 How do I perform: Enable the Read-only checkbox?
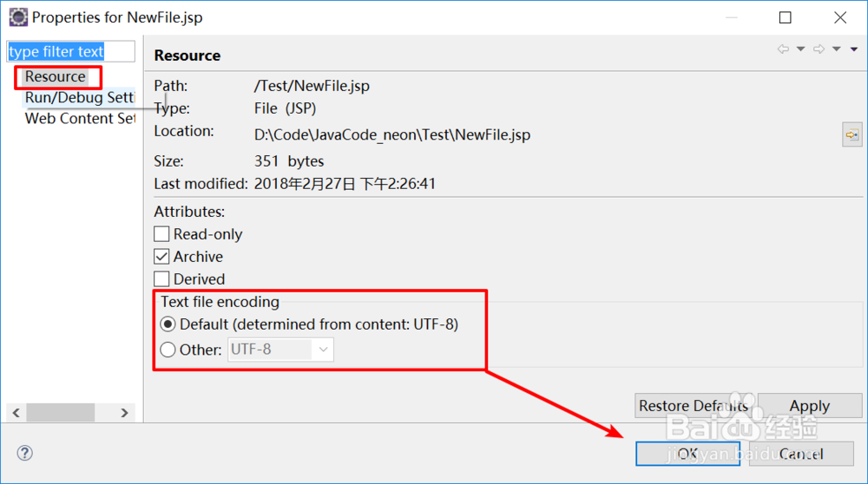(x=161, y=234)
